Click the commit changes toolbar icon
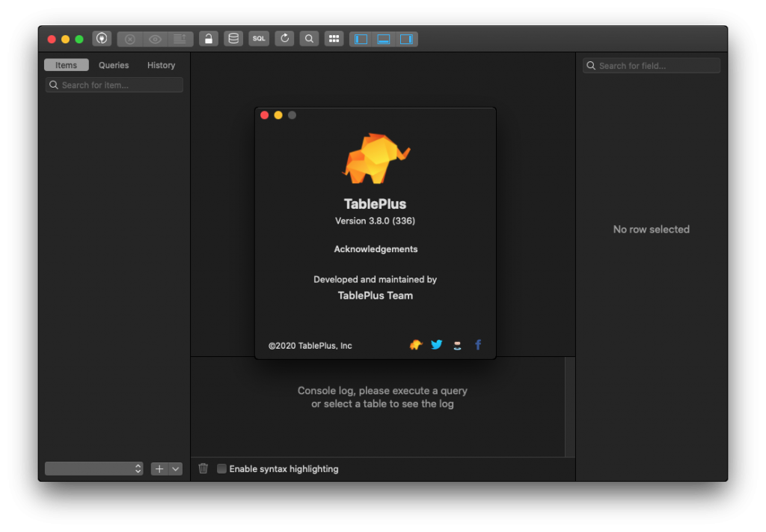 (180, 39)
